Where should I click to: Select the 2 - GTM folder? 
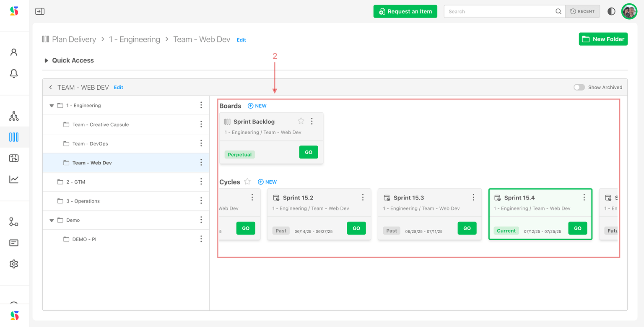pyautogui.click(x=75, y=182)
